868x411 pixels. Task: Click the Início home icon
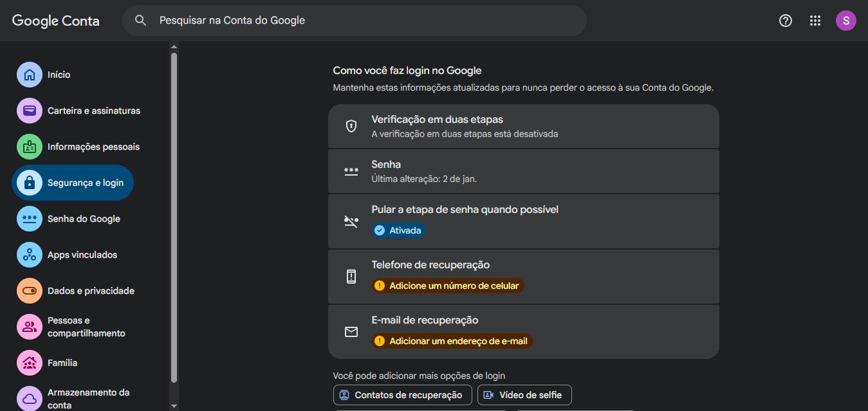[29, 75]
